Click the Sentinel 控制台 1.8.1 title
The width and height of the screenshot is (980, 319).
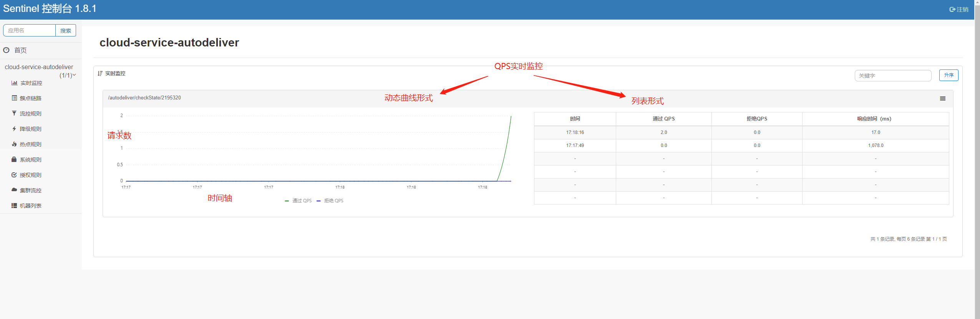click(50, 9)
